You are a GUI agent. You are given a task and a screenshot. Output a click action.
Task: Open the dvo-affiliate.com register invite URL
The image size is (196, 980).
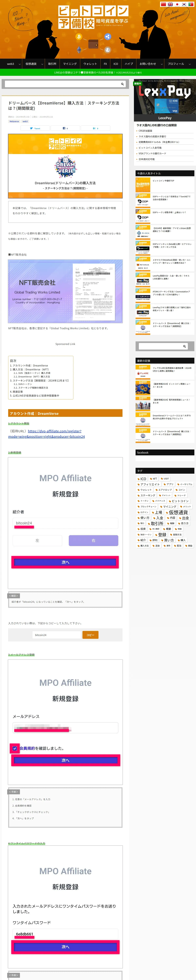click(46, 434)
